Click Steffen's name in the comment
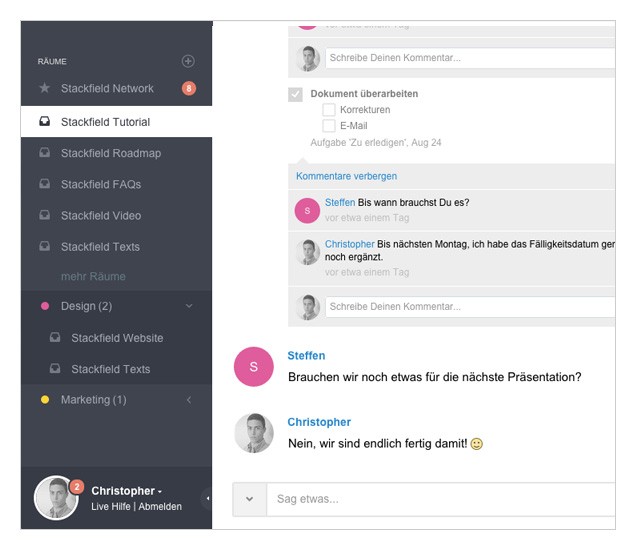This screenshot has height=550, width=636. coord(340,202)
